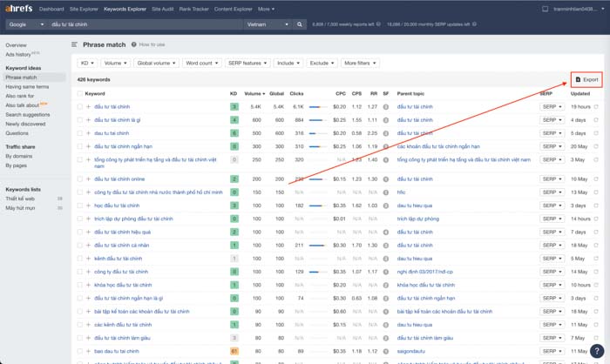Viewport: 610px width, 364px height.
Task: Open the Ahrefs logo home link
Action: [18, 9]
